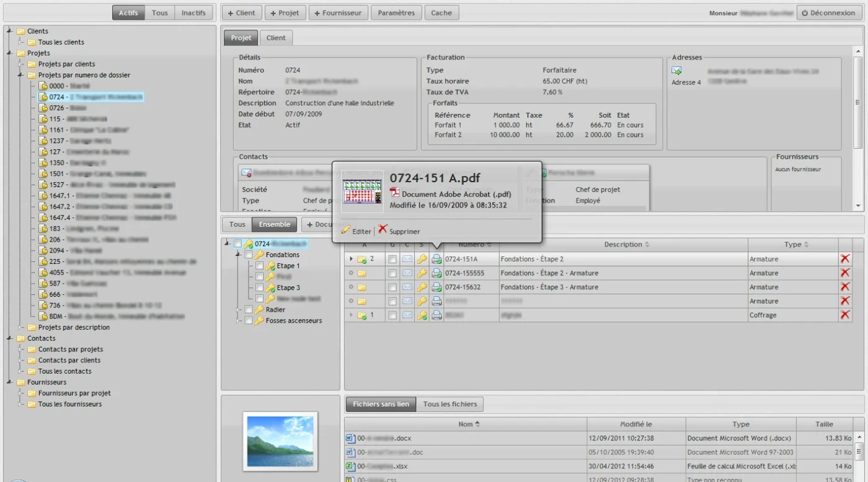This screenshot has width=868, height=482.
Task: Check the box beside Etape 3
Action: [260, 288]
